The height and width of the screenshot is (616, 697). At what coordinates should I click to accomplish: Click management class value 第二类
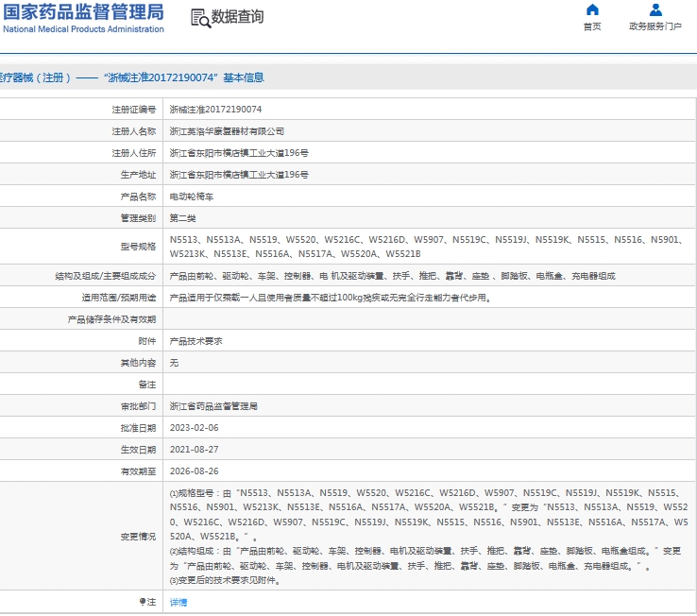click(182, 218)
